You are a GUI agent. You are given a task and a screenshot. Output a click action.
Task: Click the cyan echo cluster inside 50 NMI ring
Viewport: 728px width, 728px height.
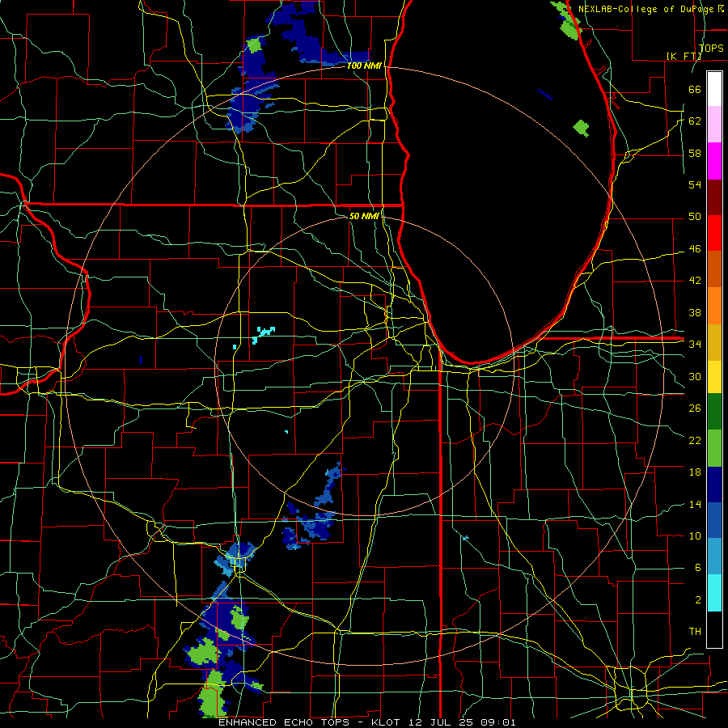264,334
